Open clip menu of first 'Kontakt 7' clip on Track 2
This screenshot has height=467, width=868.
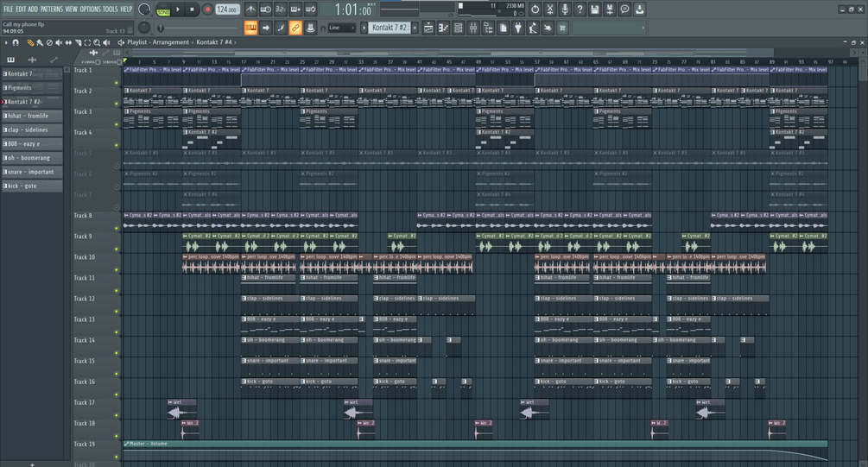(x=127, y=90)
